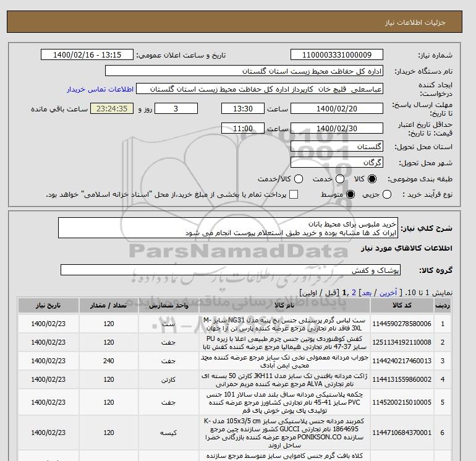Click item code 1144710684370001
This screenshot has height=461, width=476.
(402, 433)
